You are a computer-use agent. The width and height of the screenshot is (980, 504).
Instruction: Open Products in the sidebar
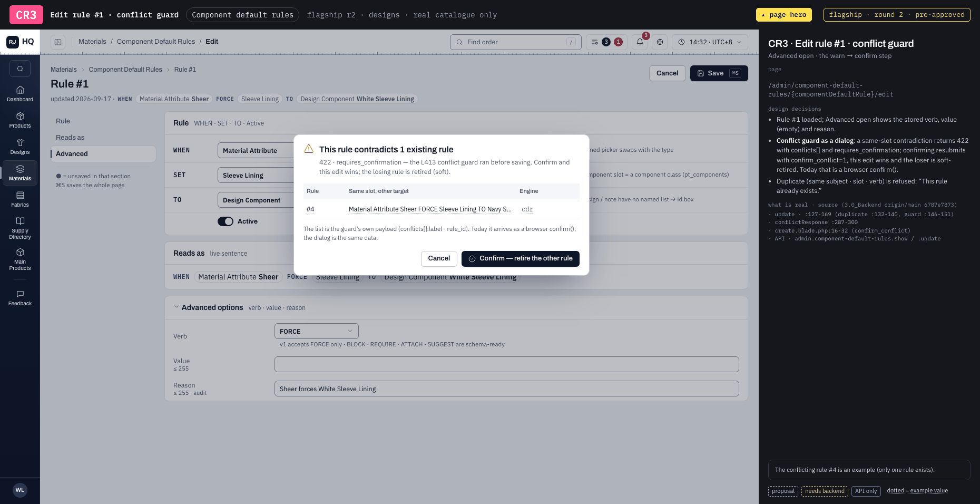click(20, 120)
